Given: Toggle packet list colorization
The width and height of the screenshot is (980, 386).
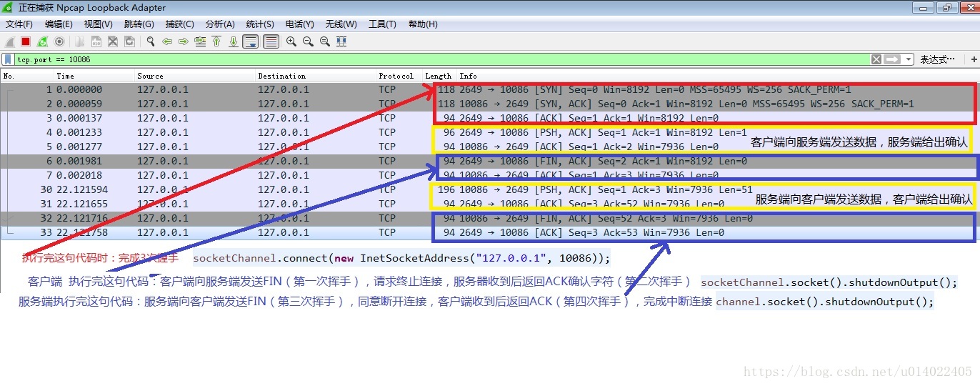Looking at the screenshot, I should click(x=271, y=41).
